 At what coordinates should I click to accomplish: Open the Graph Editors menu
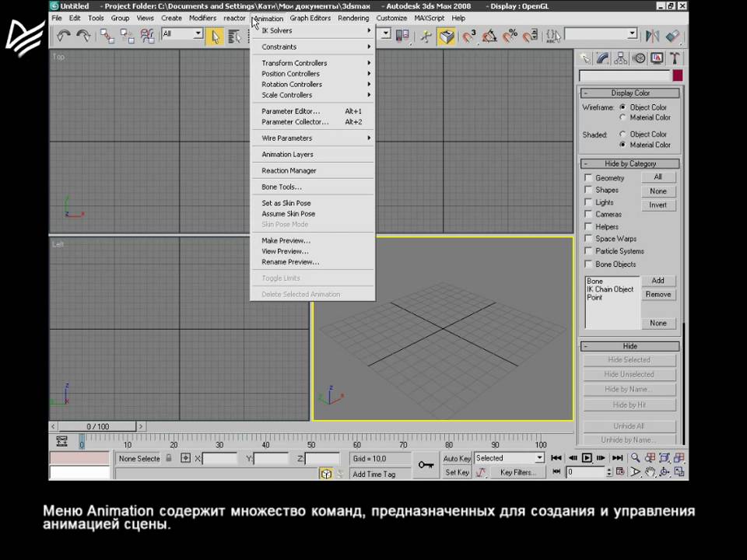(x=310, y=18)
